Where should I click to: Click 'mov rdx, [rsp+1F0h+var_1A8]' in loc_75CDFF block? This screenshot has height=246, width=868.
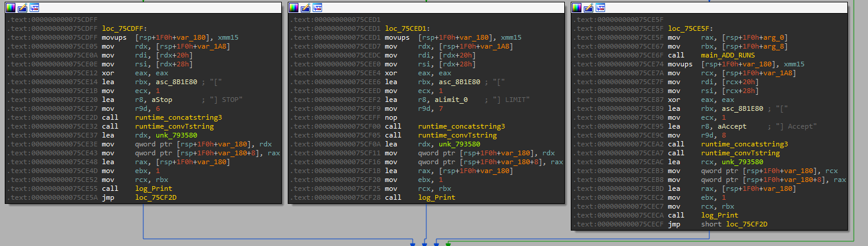(x=166, y=46)
